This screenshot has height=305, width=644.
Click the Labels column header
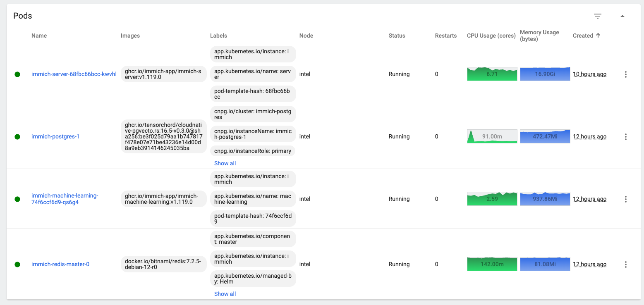tap(218, 36)
